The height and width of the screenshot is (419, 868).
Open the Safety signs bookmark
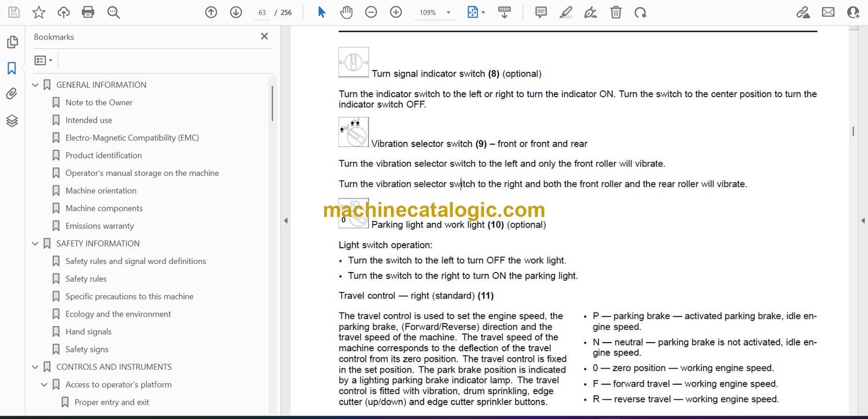pyautogui.click(x=87, y=349)
